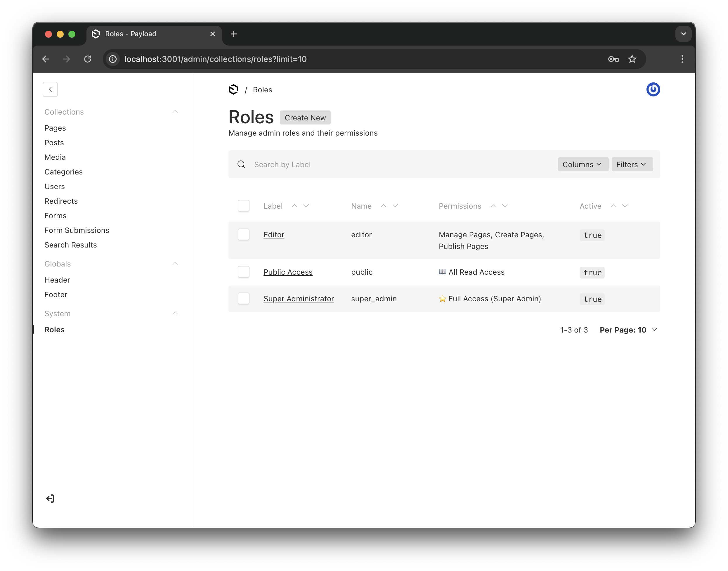
Task: Click the logout icon in sidebar
Action: 50,499
